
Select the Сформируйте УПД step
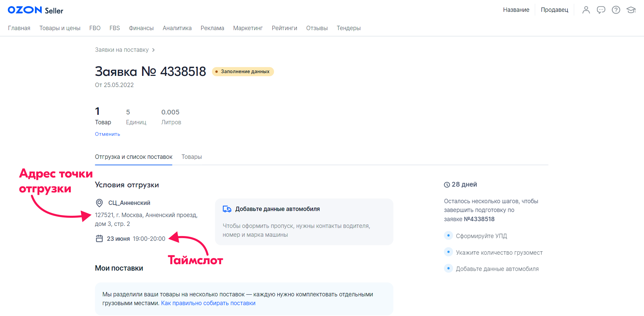point(481,236)
